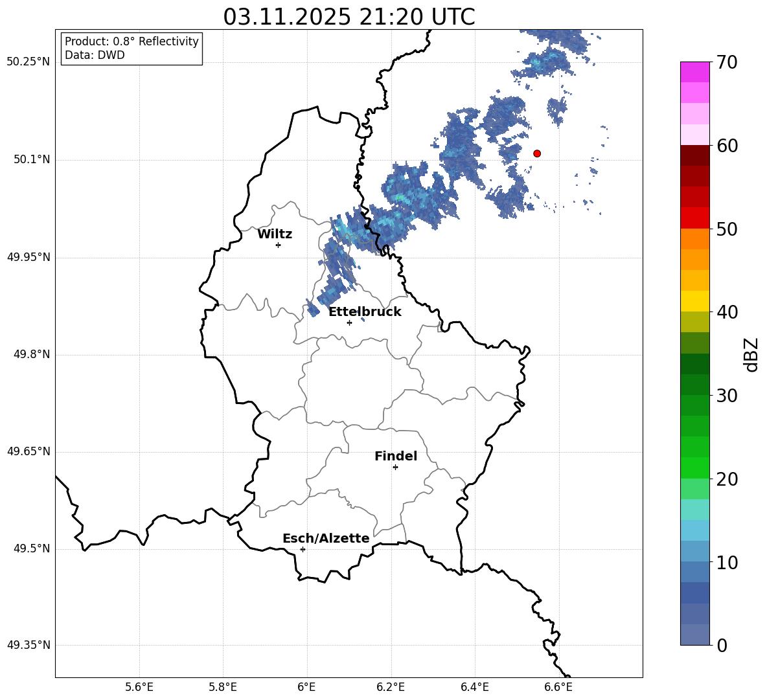Click the 50.25°N latitude label
This screenshot has height=700, width=767.
[29, 62]
